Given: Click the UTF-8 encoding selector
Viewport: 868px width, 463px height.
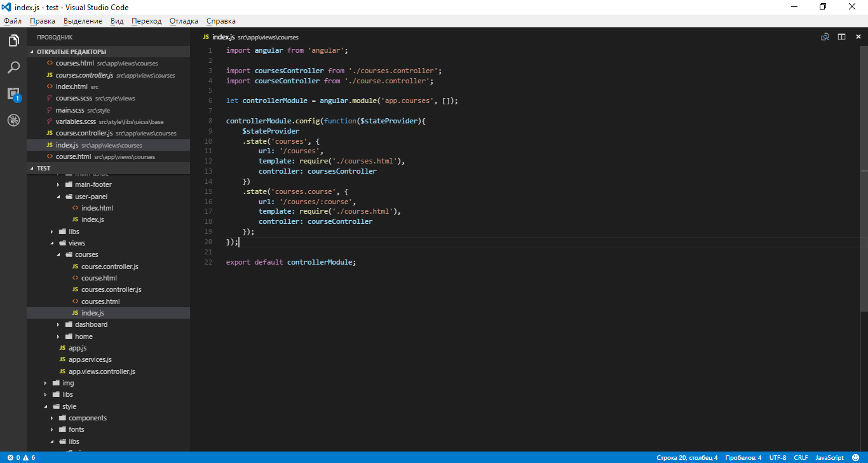Looking at the screenshot, I should [777, 457].
